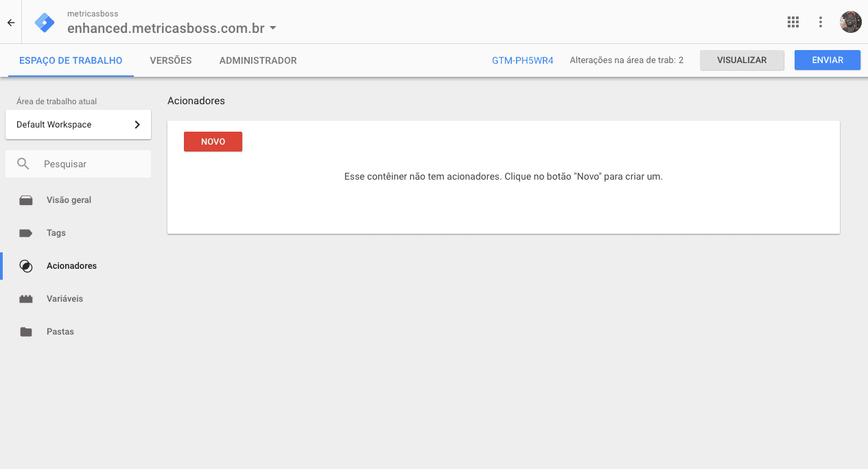Screen dimensions: 868x469
Task: Open the Google apps grid icon
Action: (793, 22)
